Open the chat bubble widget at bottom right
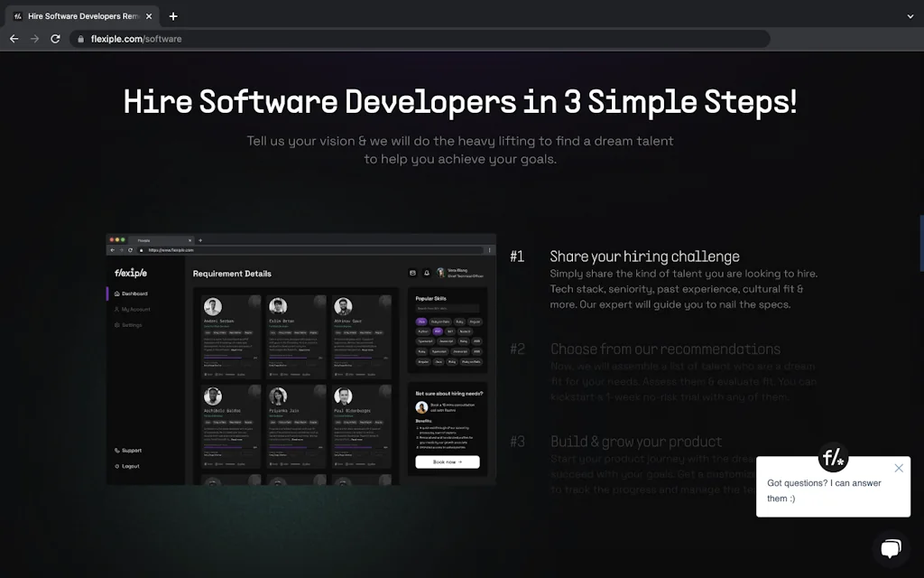The image size is (924, 578). [x=891, y=549]
